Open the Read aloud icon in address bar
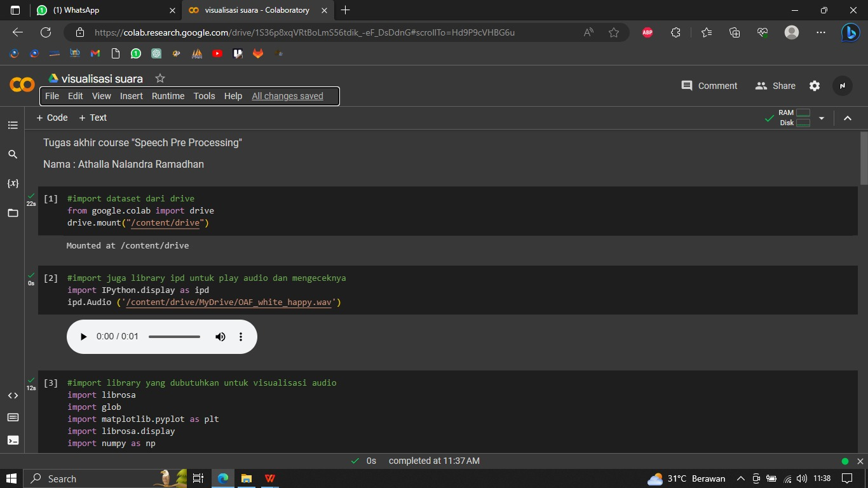The width and height of the screenshot is (868, 488). click(x=588, y=32)
